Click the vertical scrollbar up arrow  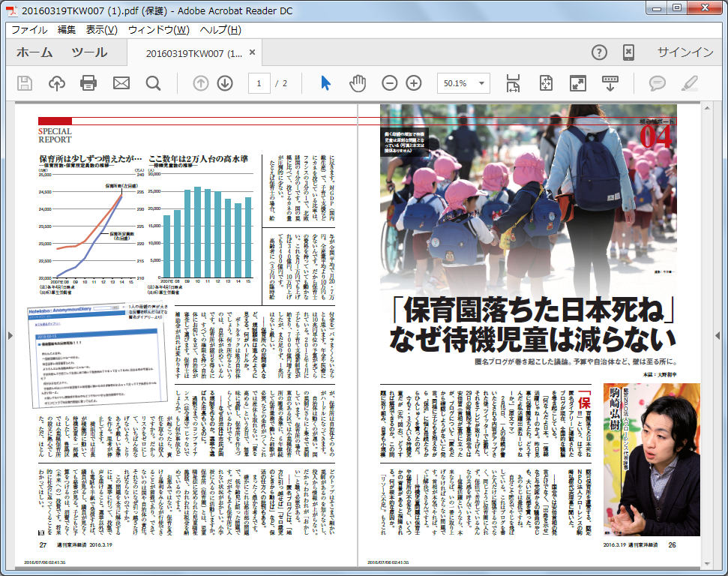coord(707,108)
